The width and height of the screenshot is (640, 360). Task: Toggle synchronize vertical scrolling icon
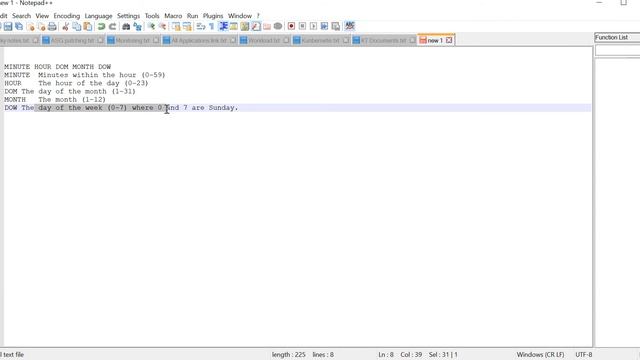(x=176, y=27)
